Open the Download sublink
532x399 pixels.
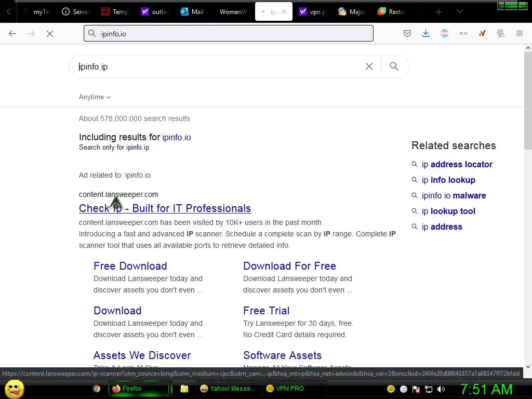pos(117,311)
